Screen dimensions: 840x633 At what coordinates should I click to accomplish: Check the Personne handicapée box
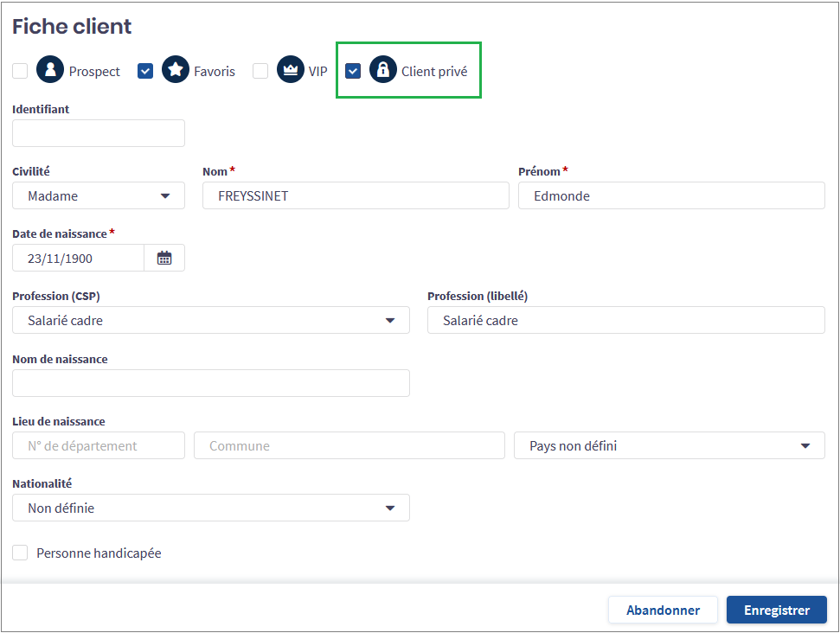click(x=20, y=553)
